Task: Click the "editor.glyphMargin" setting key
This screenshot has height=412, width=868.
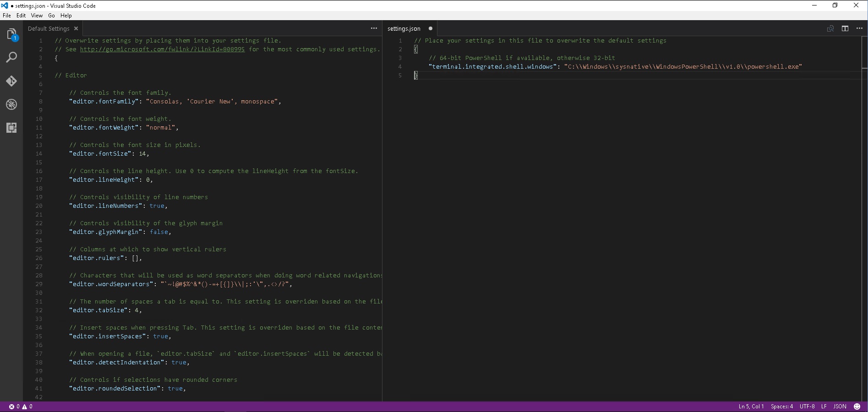Action: [105, 232]
